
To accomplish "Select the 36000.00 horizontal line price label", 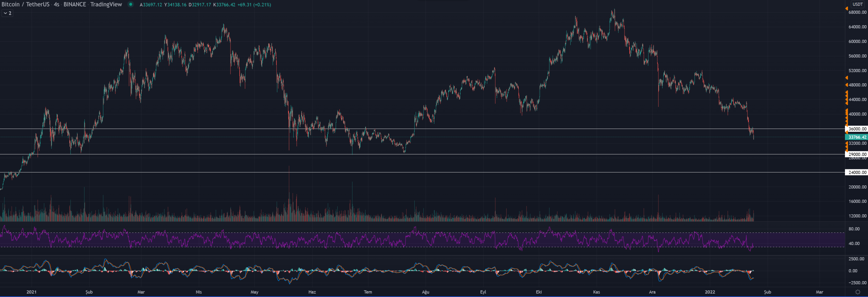I will click(857, 129).
